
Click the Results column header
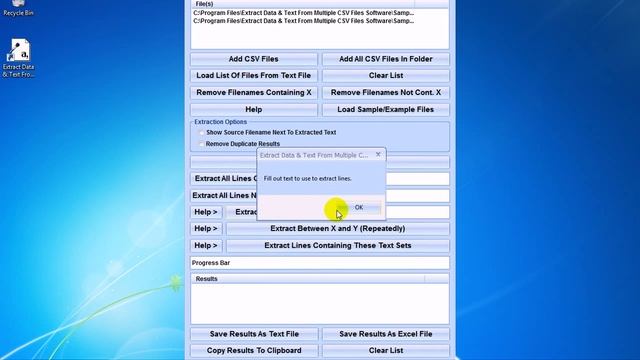click(308, 279)
